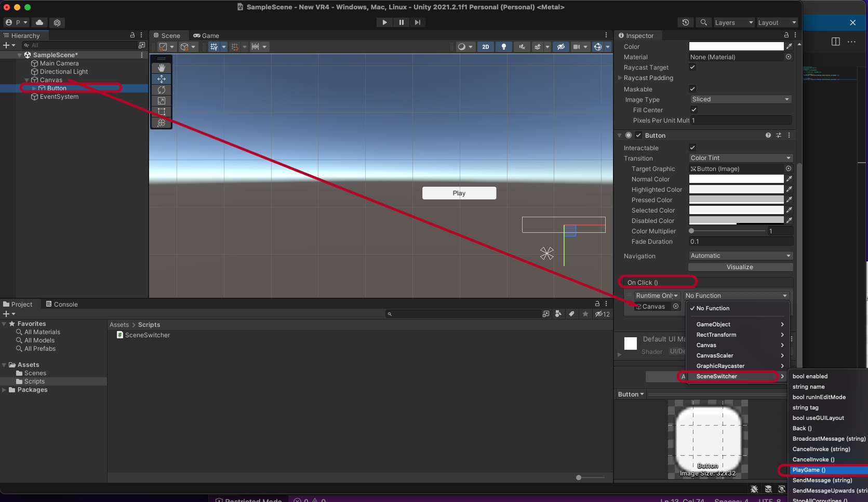Open Image Type Sliced dropdown
This screenshot has width=868, height=502.
[x=741, y=99]
